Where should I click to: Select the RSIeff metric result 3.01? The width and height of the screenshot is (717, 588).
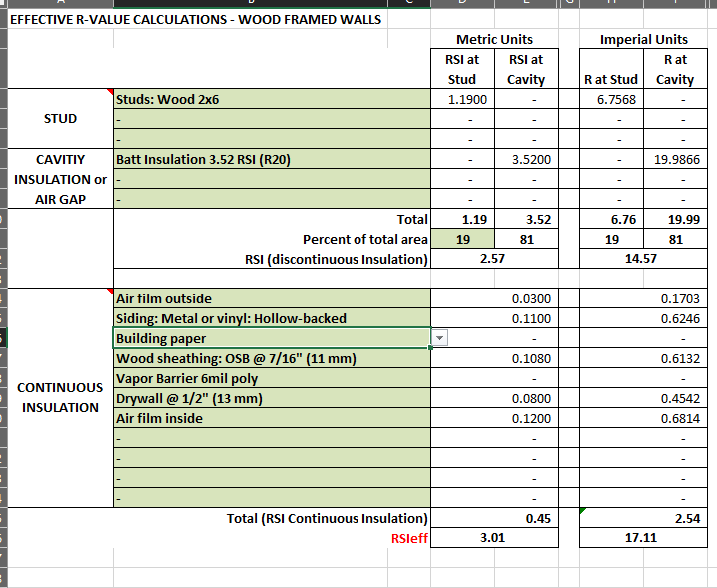[x=494, y=538]
